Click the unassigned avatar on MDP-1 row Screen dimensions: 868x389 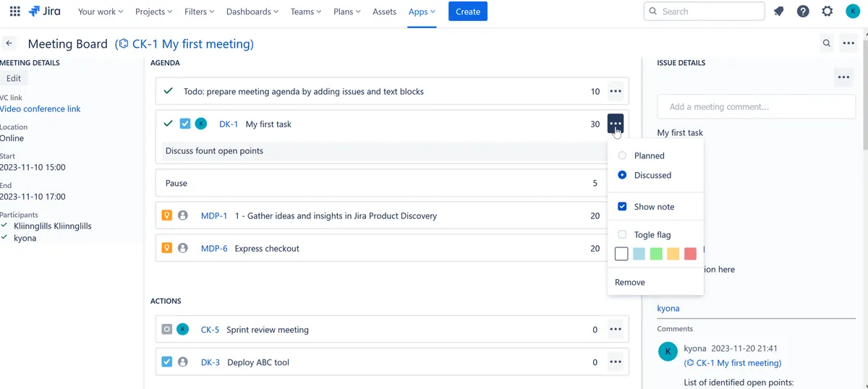coord(183,215)
